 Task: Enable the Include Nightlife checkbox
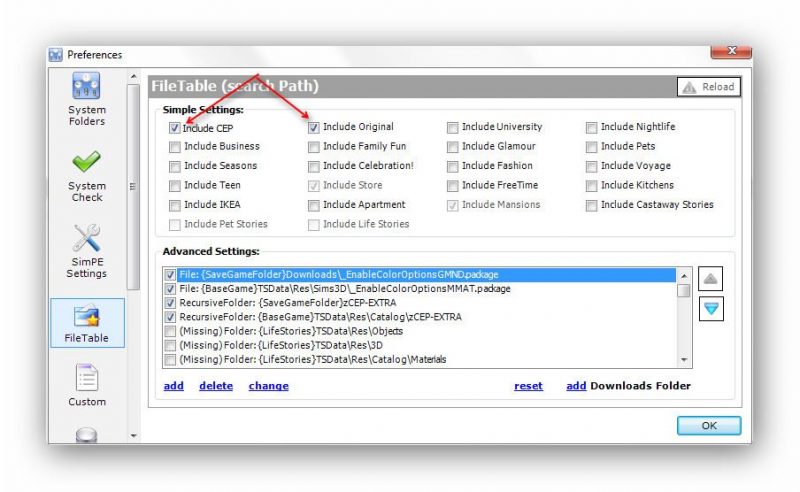tap(592, 128)
